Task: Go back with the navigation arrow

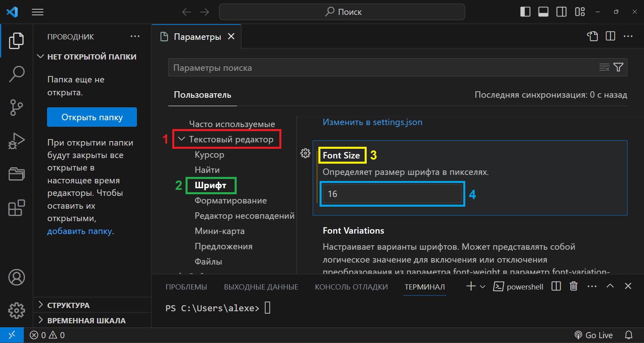Action: point(186,12)
